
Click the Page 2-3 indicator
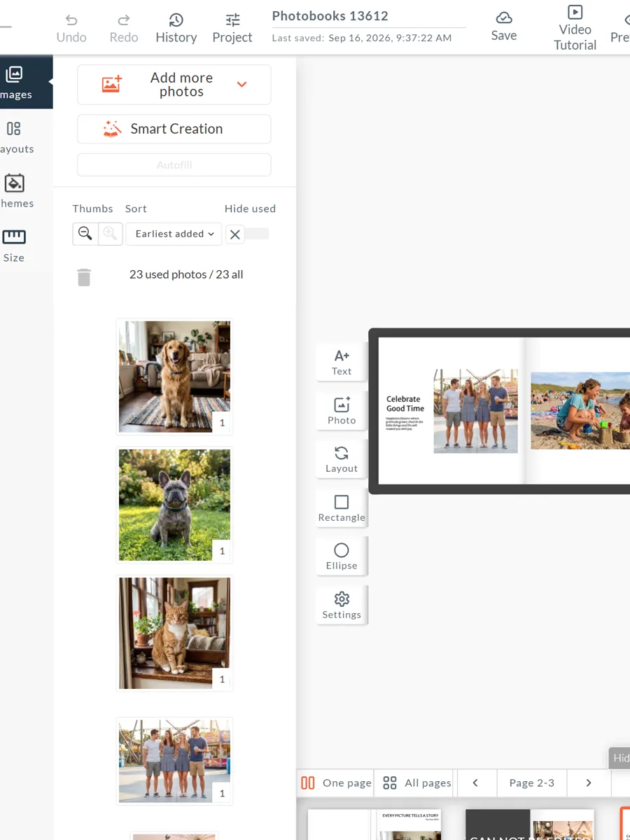pos(532,783)
